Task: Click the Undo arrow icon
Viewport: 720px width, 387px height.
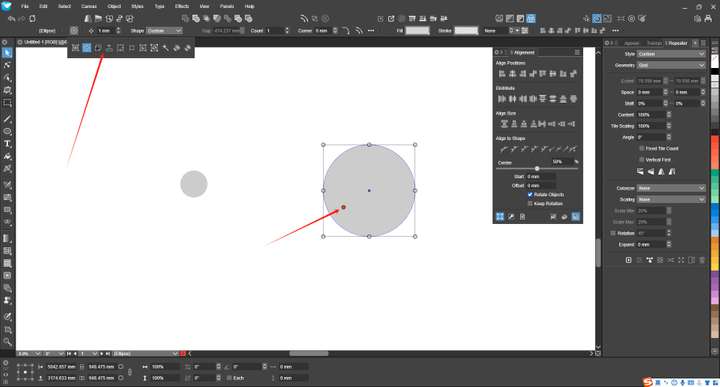Action: click(x=11, y=19)
